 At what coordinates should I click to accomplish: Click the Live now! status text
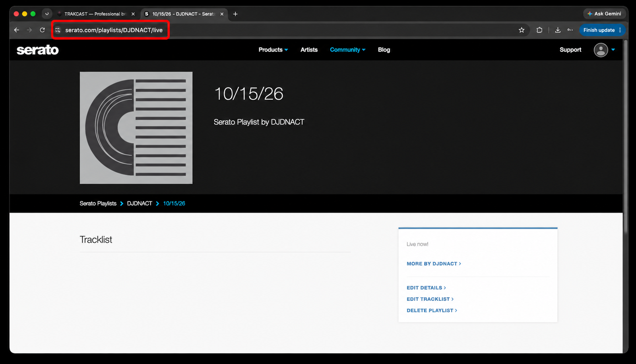(x=417, y=244)
